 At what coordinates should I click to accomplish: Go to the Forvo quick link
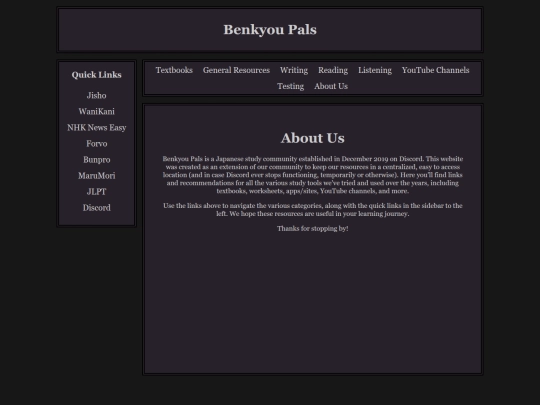96,144
